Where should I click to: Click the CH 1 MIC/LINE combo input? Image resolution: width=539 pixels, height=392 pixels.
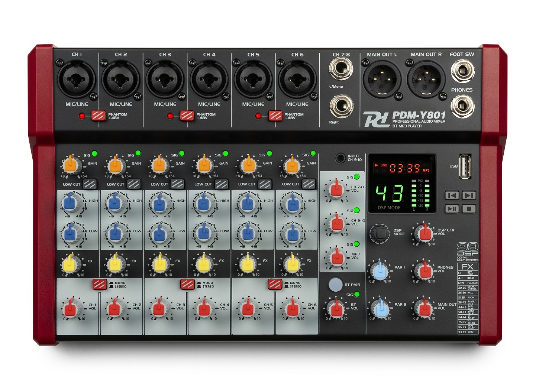[76, 80]
